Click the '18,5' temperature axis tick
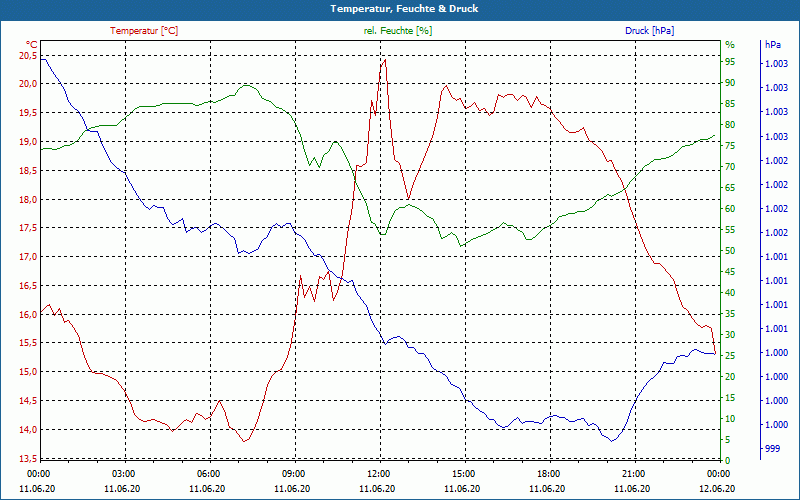Viewport: 800px width, 500px height. coord(29,170)
